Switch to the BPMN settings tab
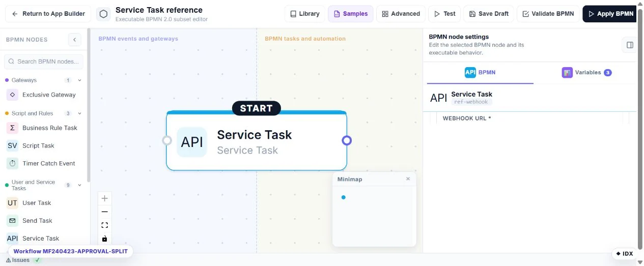Image resolution: width=644 pixels, height=266 pixels. point(480,72)
